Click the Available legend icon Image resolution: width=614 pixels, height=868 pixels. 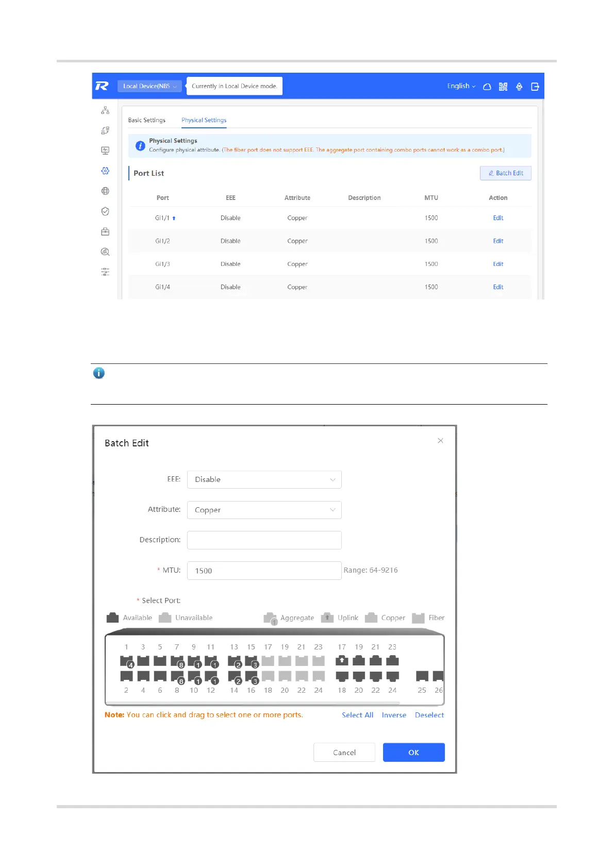point(112,617)
